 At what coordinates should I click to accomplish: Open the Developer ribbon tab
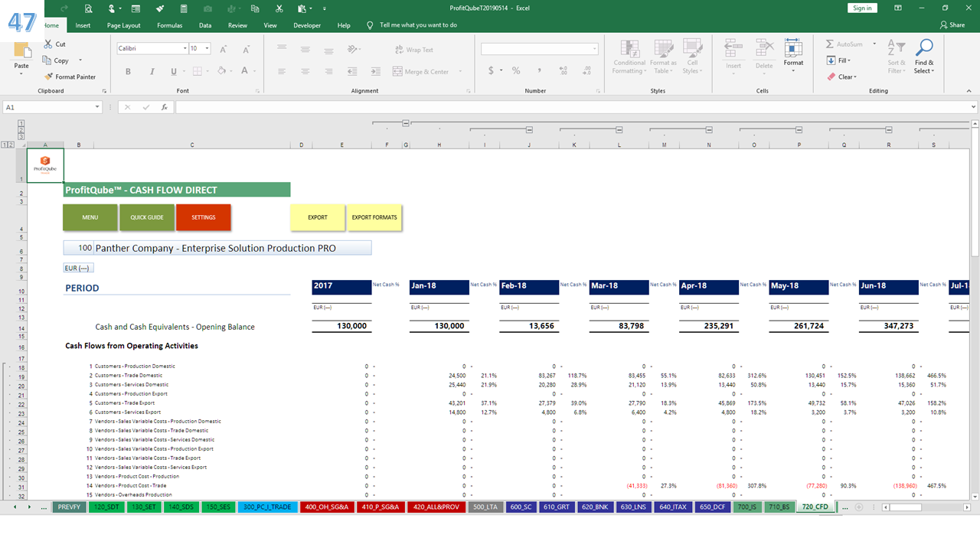(x=307, y=25)
